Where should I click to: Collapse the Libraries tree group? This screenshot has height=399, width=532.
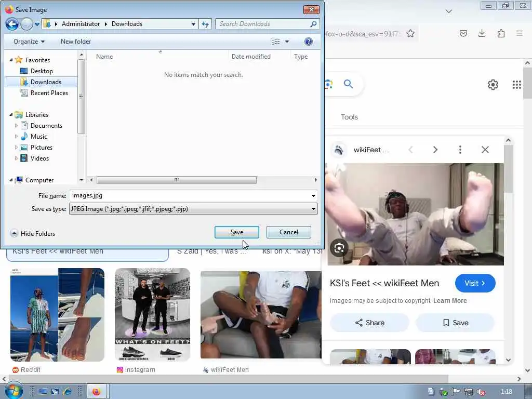tap(11, 115)
